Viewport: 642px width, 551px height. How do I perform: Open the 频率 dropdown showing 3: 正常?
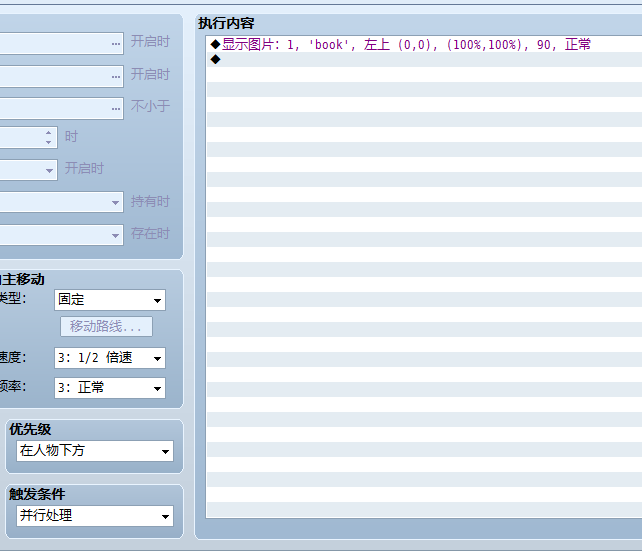click(x=110, y=388)
